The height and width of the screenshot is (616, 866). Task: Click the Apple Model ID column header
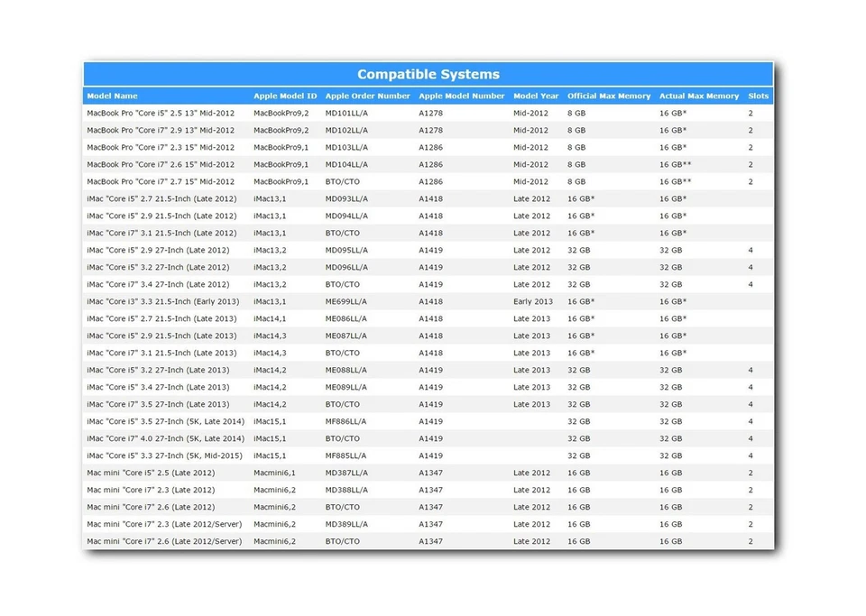(x=285, y=96)
